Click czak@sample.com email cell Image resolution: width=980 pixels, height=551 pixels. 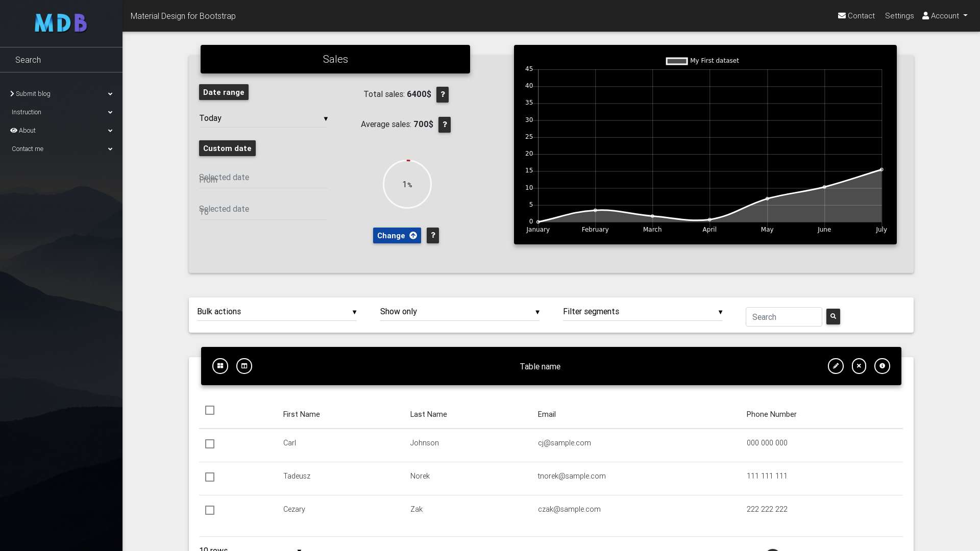click(569, 509)
